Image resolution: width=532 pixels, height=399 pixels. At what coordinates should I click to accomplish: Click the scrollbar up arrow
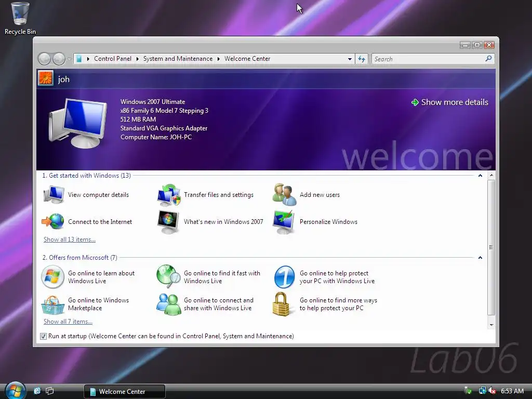pos(491,176)
